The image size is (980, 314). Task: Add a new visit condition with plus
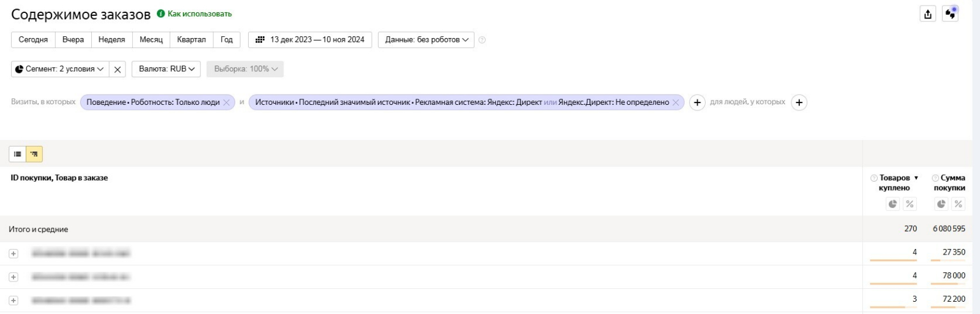[697, 102]
